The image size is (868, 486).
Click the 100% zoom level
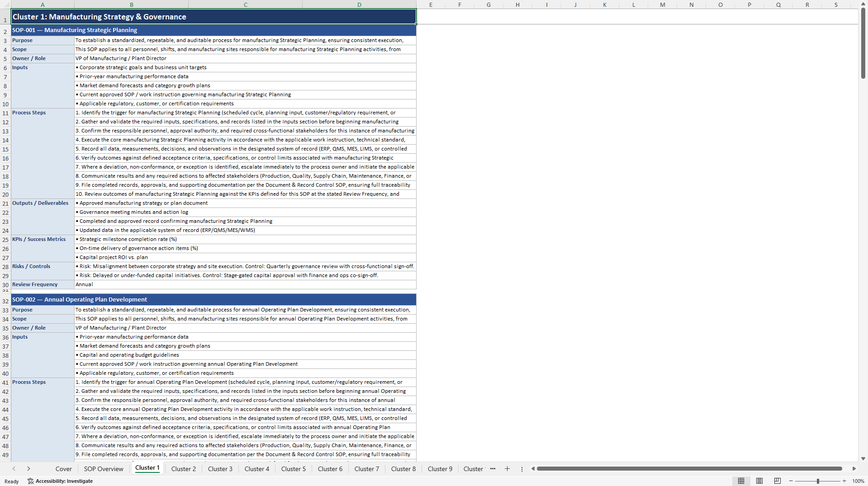click(858, 481)
